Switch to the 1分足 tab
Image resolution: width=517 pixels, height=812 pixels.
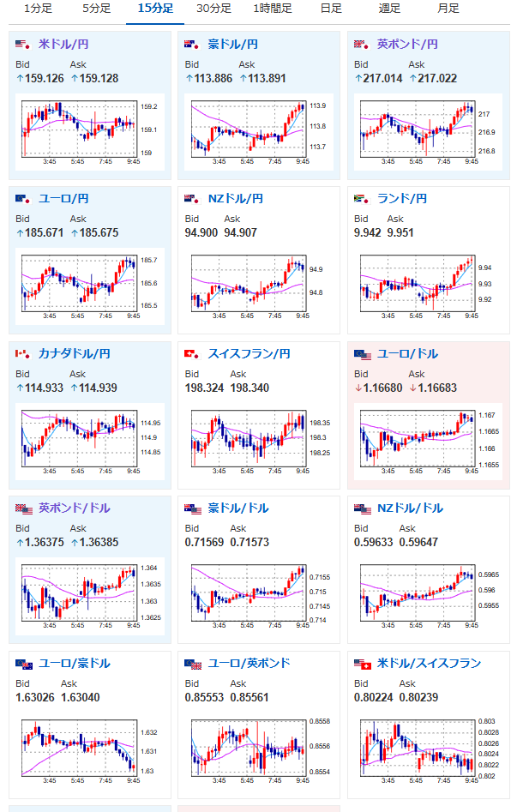tap(38, 9)
